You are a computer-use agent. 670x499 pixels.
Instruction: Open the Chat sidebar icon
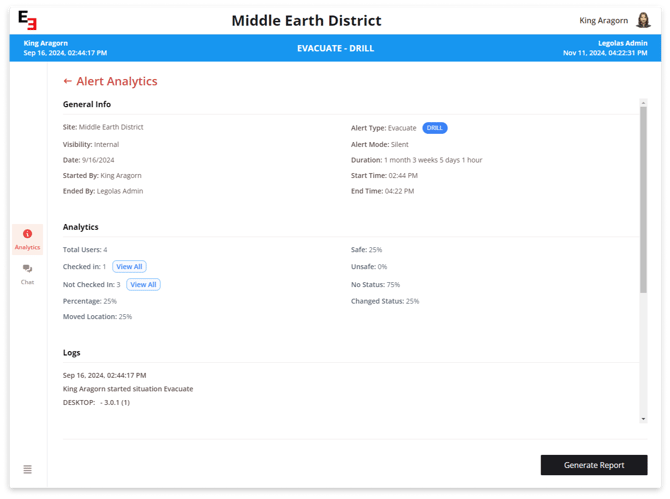click(x=27, y=269)
